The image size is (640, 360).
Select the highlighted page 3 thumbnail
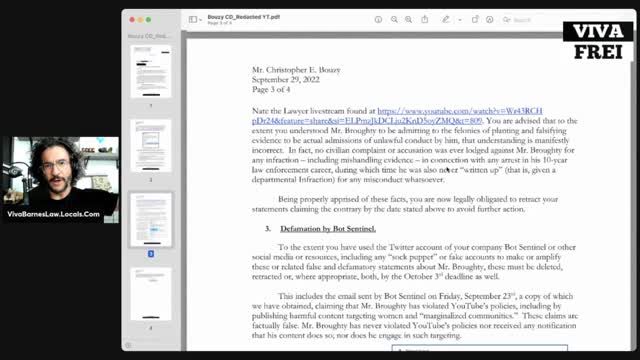151,220
